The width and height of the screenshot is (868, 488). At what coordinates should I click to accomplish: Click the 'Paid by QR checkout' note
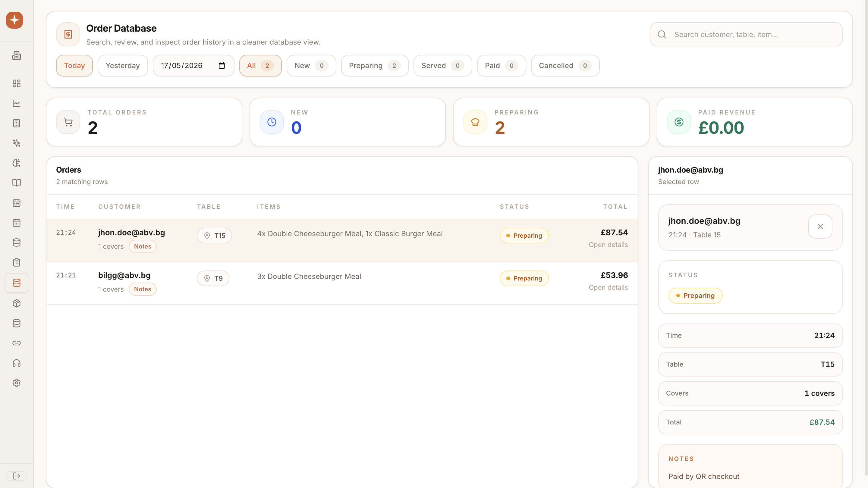coord(704,477)
